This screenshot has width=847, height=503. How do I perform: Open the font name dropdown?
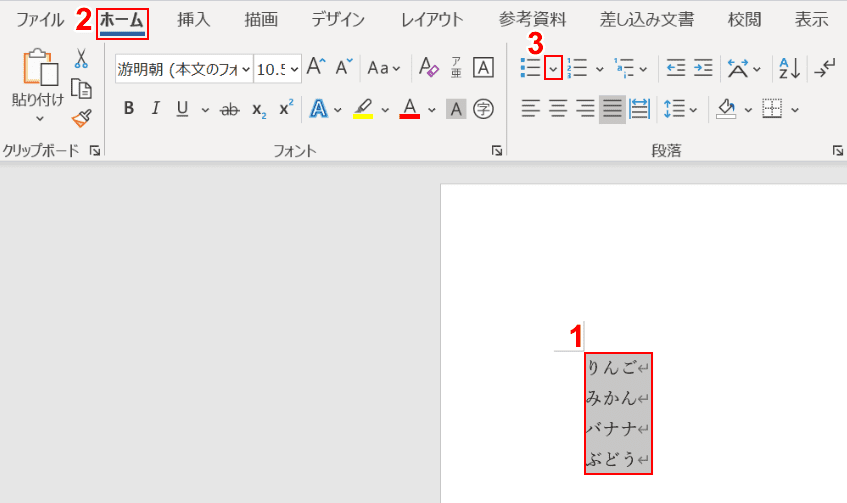coord(246,69)
